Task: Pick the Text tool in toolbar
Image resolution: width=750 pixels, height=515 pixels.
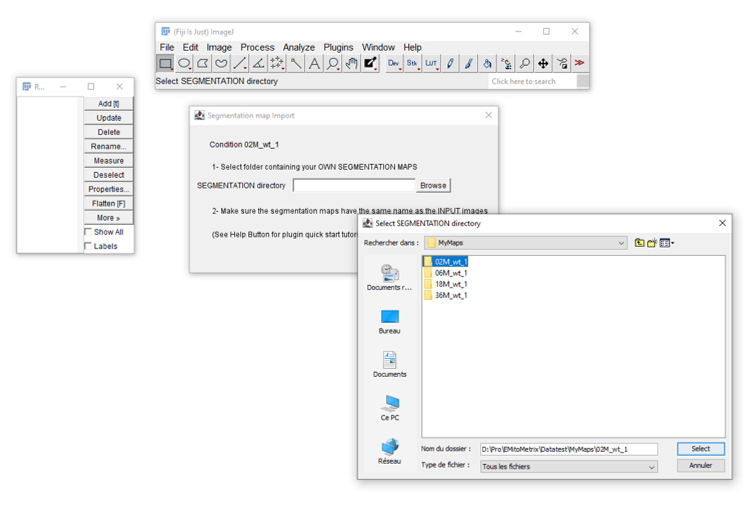Action: [x=314, y=63]
